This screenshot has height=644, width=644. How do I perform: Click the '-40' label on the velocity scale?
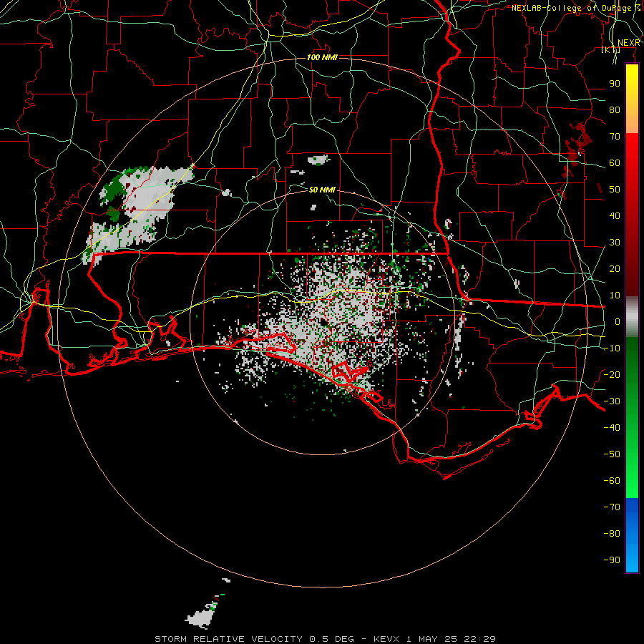pyautogui.click(x=612, y=428)
